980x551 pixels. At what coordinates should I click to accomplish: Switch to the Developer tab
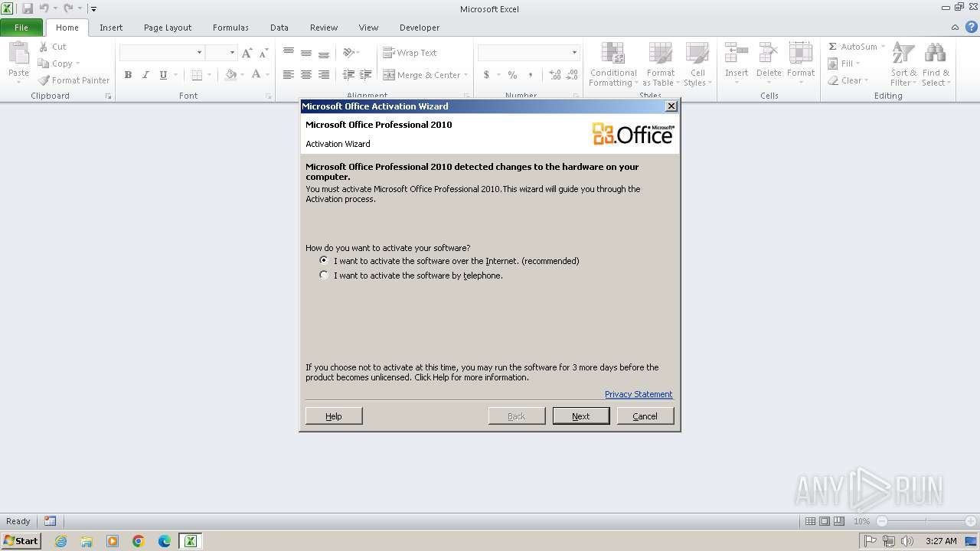tap(420, 28)
